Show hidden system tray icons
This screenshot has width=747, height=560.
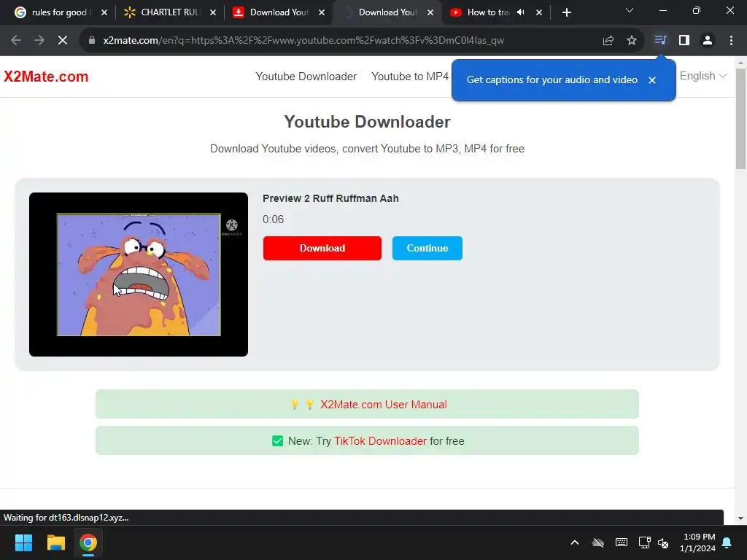tap(575, 542)
